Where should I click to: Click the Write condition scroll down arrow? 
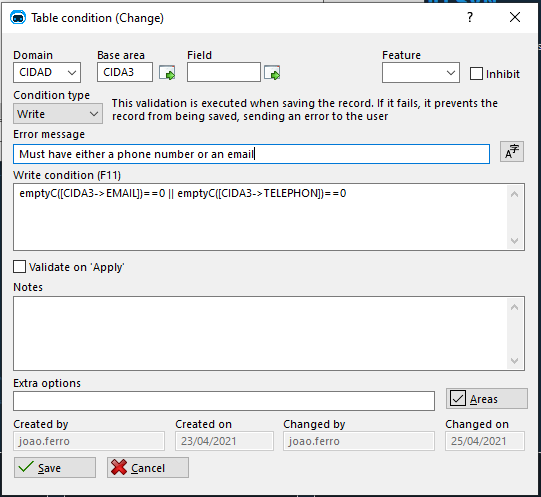click(514, 241)
